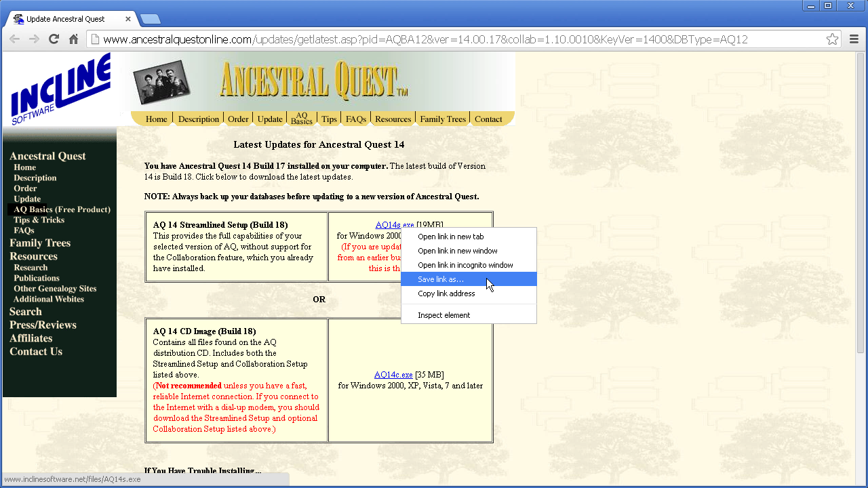
Task: Click Additional Websites sidebar link
Action: coord(49,299)
